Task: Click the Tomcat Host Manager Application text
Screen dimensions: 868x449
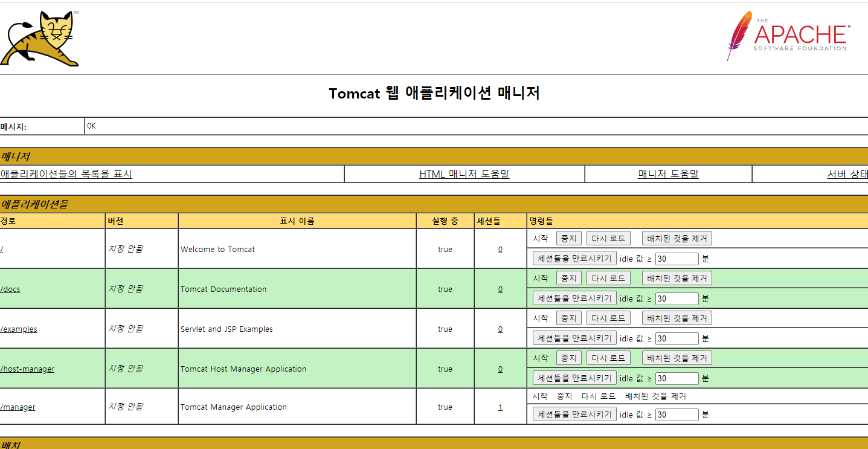Action: pyautogui.click(x=243, y=369)
